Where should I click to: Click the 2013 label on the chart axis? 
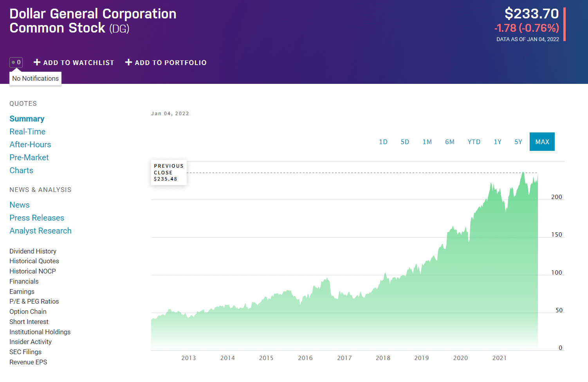[189, 358]
